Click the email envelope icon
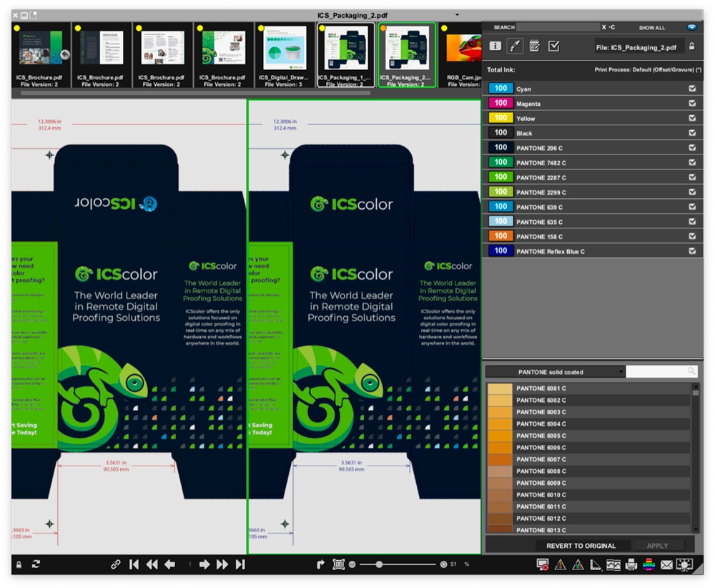 tap(666, 564)
